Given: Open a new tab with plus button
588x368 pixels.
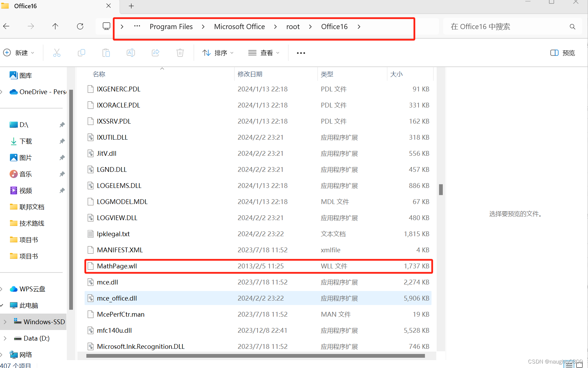Looking at the screenshot, I should pyautogui.click(x=131, y=6).
